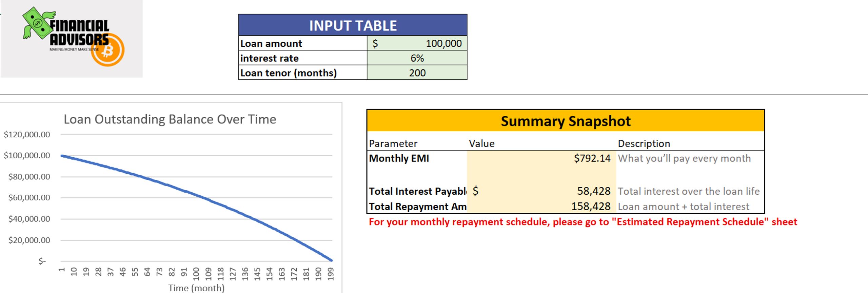Click the x-axis label 199
868x293 pixels.
[331, 274]
